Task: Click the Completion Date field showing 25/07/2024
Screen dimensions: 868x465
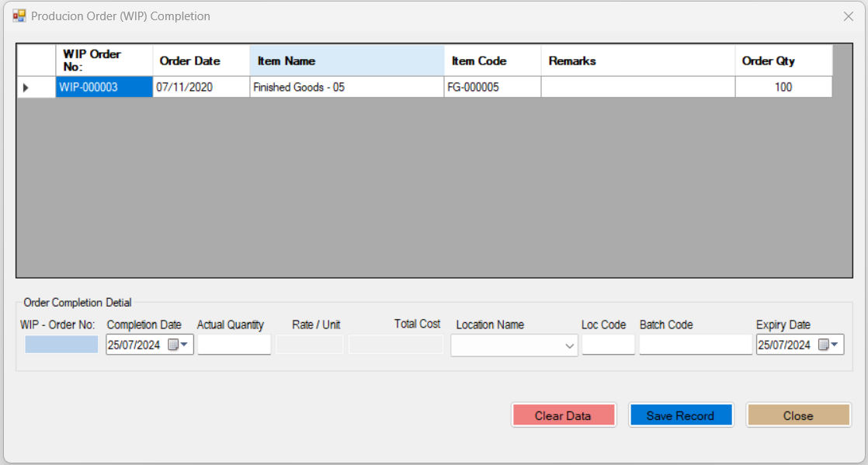Action: [136, 345]
